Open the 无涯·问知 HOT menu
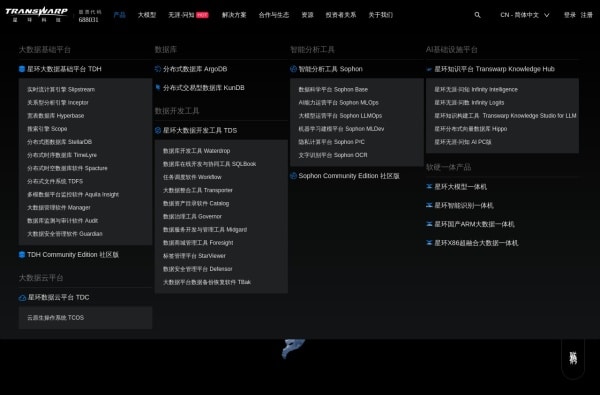600x395 pixels. point(188,15)
